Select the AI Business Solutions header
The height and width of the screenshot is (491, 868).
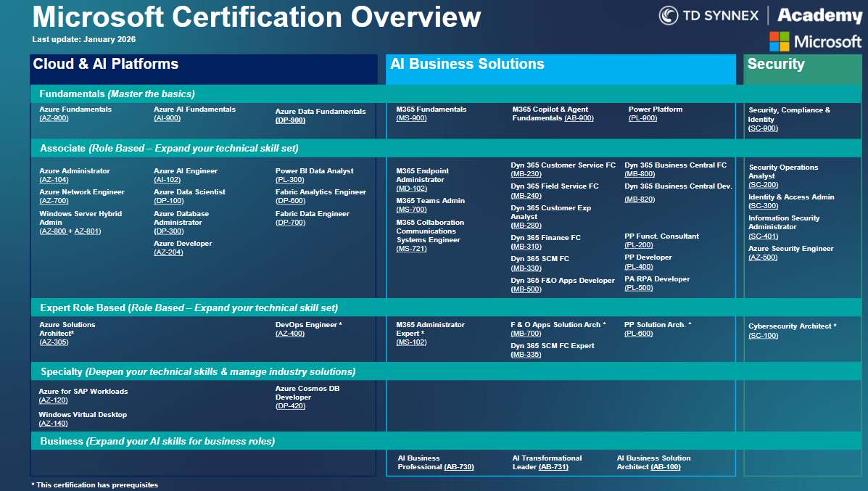(468, 64)
